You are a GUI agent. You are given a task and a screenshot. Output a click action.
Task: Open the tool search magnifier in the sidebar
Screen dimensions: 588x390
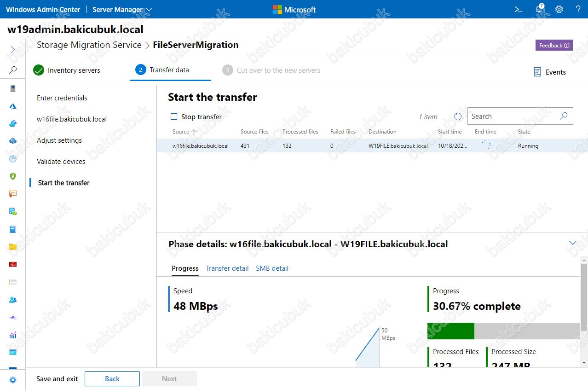coord(13,70)
